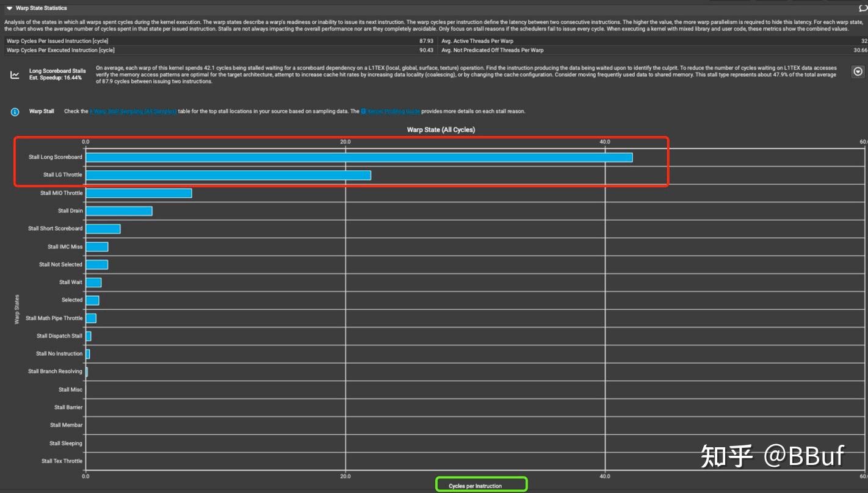This screenshot has width=868, height=493.
Task: Open the Warp Stall Sampling (All Samples) link
Action: point(132,112)
